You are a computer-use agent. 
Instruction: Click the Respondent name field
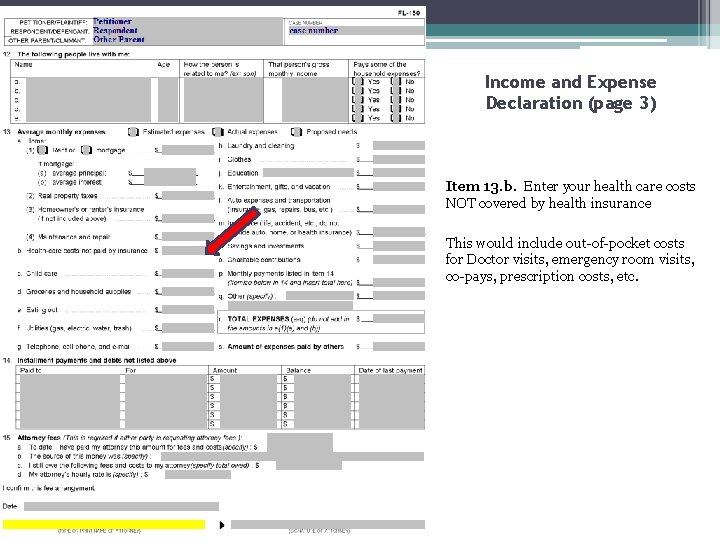[x=187, y=31]
